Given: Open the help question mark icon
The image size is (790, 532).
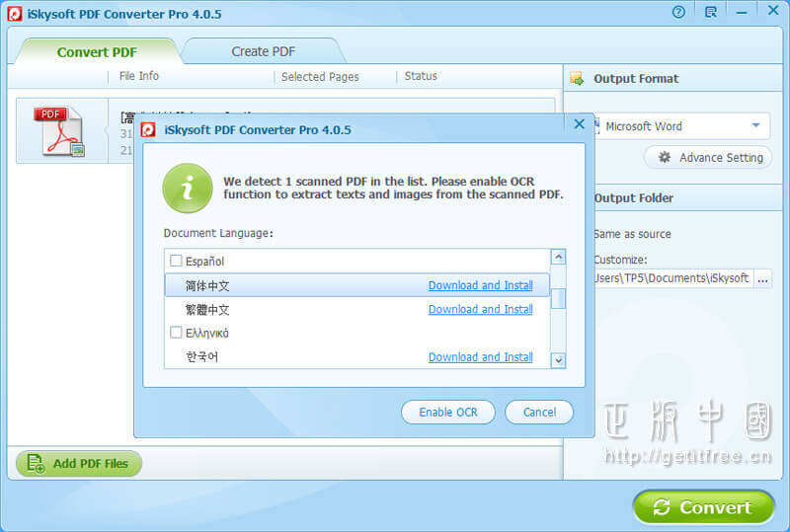Looking at the screenshot, I should coord(678,12).
